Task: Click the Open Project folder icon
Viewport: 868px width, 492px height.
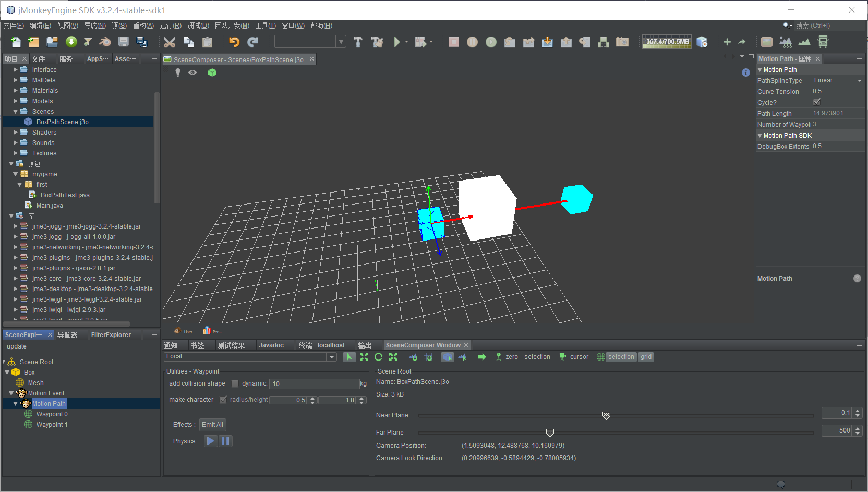Action: click(52, 42)
